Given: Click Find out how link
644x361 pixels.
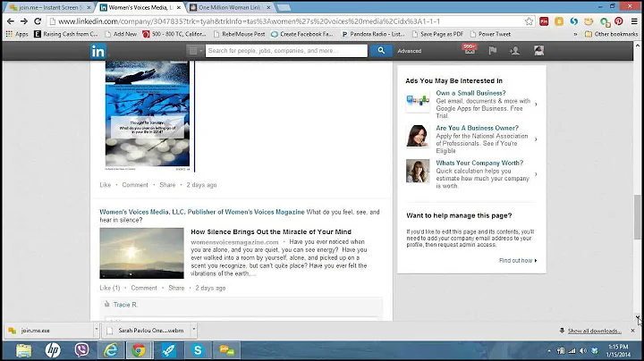Looking at the screenshot, I should tap(518, 261).
